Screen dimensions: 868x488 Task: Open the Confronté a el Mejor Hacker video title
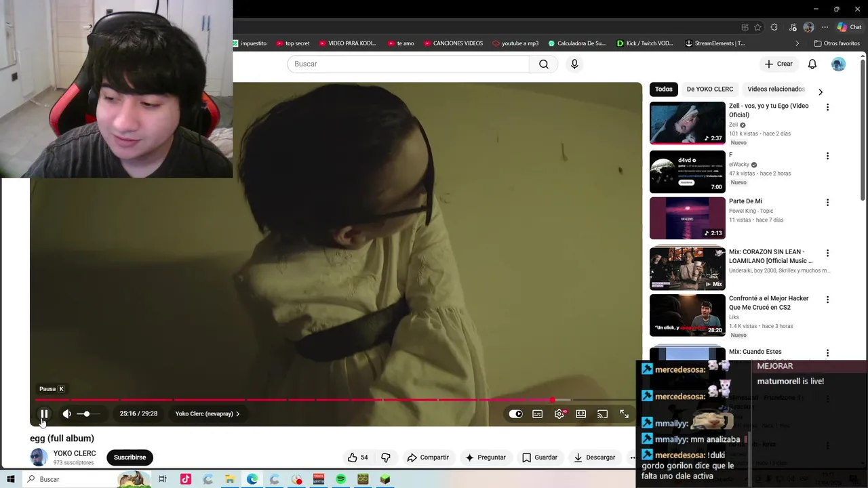click(769, 303)
